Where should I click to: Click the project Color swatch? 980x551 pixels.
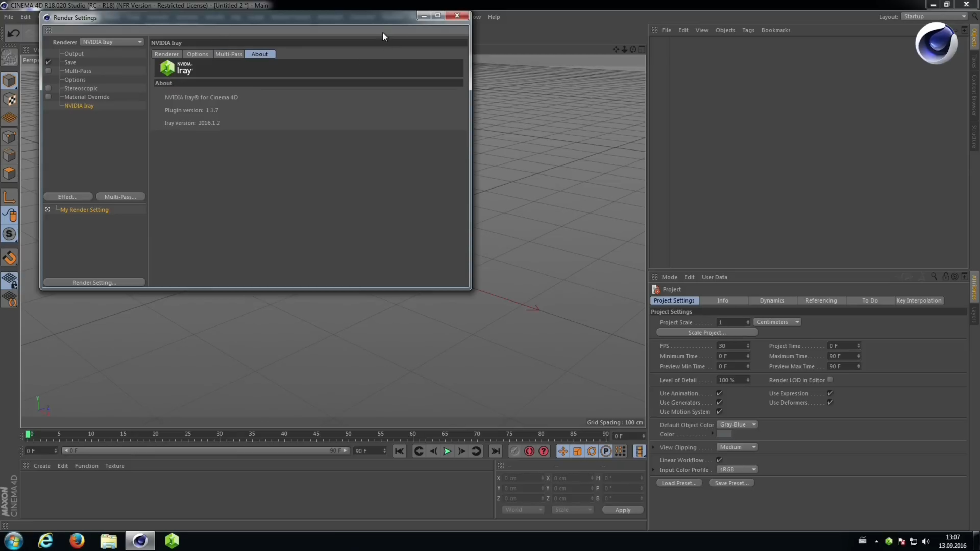[x=724, y=434]
